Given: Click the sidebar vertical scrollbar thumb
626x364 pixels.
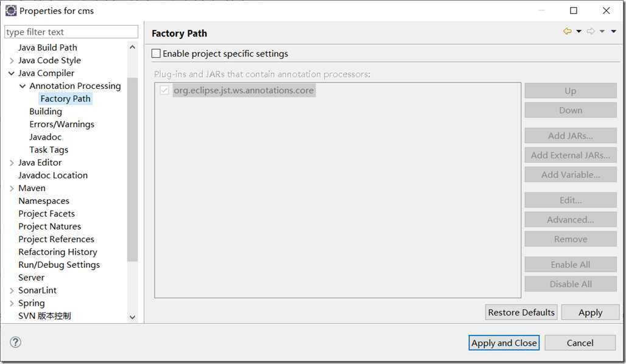Looking at the screenshot, I should (133, 170).
